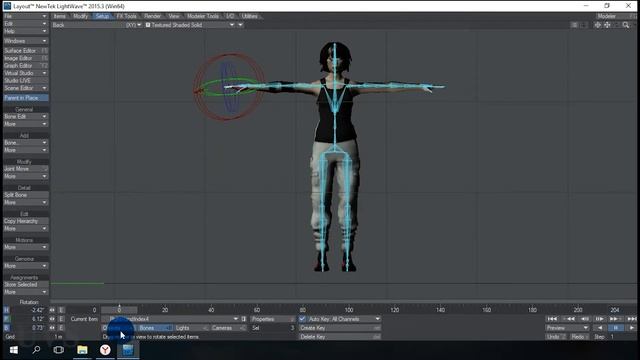Step back one frame
Screen dimensions: 640x360
point(585,319)
